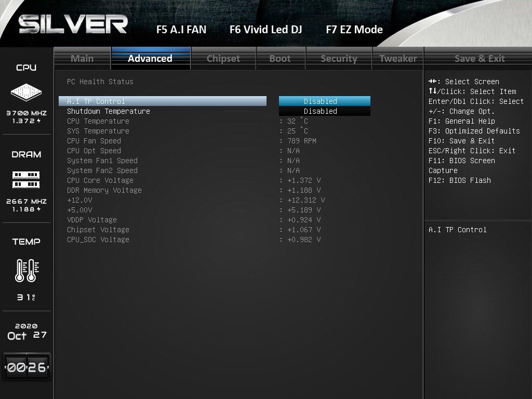The image size is (532, 399).
Task: Select the Advanced tab
Action: pos(150,58)
